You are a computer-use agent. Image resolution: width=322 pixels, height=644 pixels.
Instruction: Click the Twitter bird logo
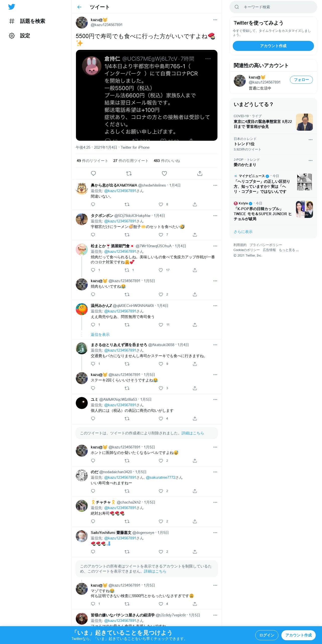tap(12, 7)
